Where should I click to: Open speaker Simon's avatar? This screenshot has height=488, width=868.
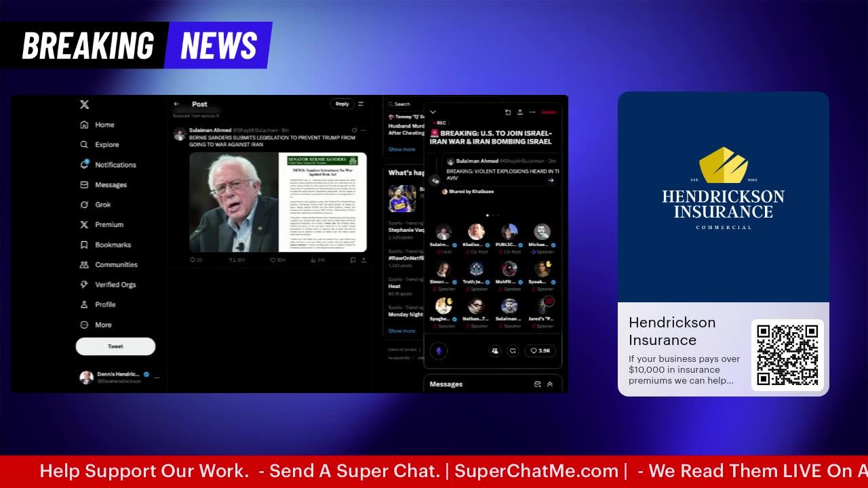(443, 269)
